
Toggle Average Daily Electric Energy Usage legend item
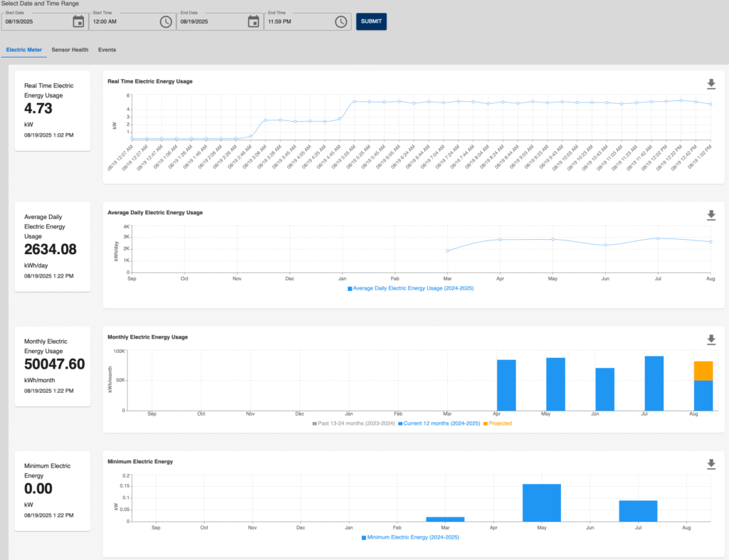click(x=410, y=288)
